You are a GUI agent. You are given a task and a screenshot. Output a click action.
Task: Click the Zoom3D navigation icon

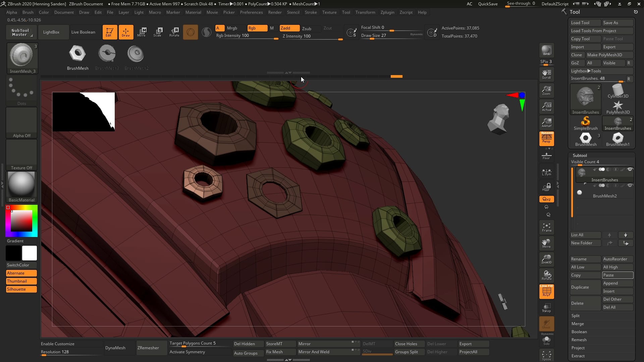tap(546, 259)
